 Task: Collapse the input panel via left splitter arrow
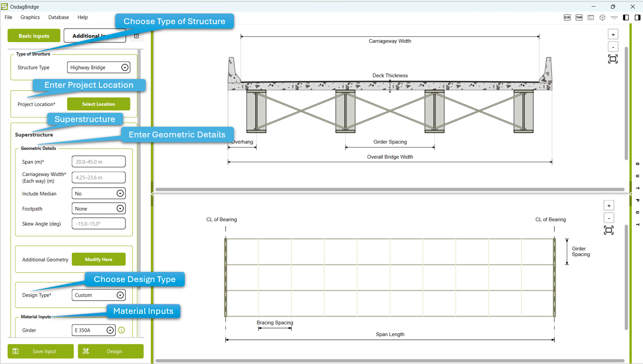click(x=152, y=194)
